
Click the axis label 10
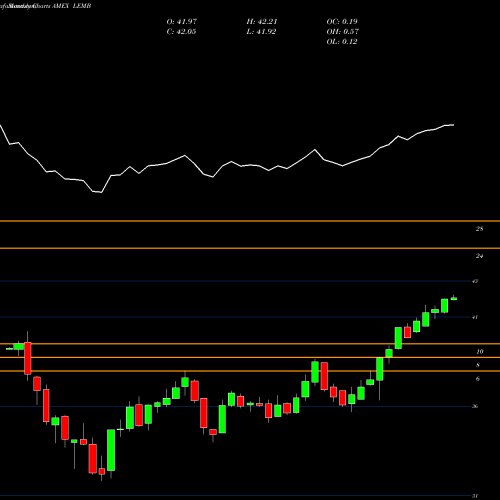click(480, 352)
